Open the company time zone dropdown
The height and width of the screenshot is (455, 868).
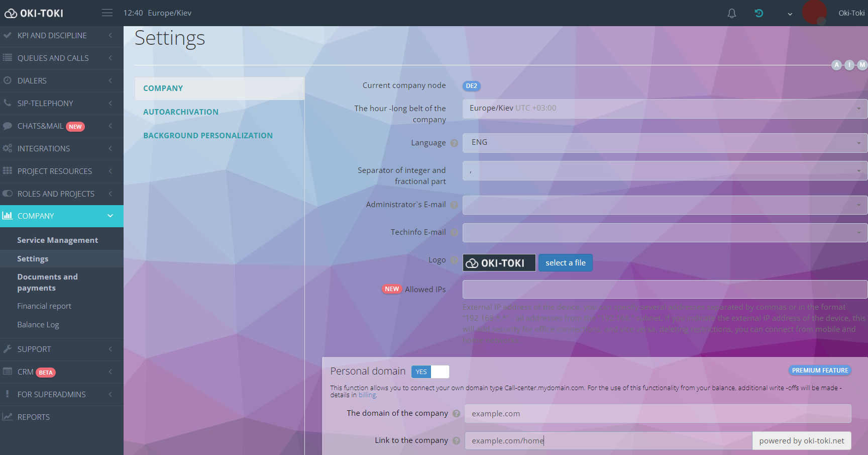pyautogui.click(x=664, y=109)
